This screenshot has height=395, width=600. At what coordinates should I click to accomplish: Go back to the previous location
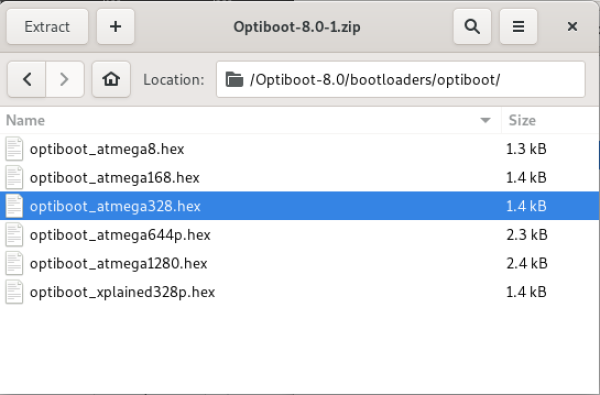coord(27,80)
